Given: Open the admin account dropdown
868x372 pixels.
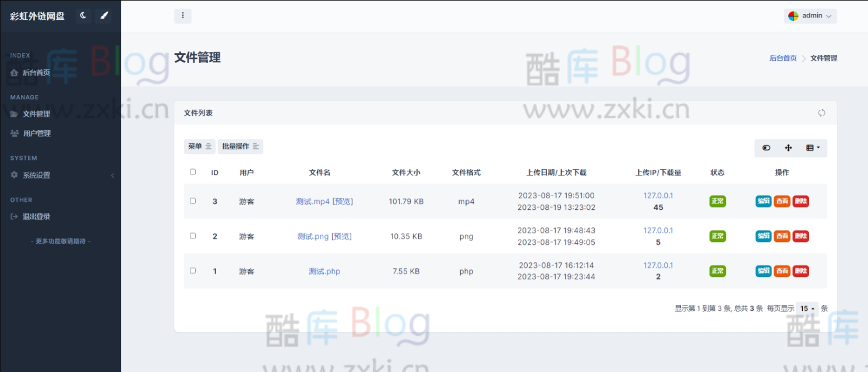Looking at the screenshot, I should [811, 16].
